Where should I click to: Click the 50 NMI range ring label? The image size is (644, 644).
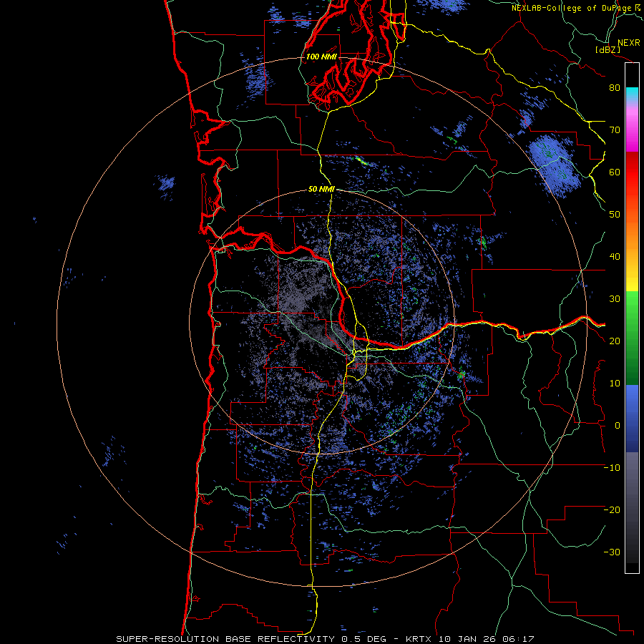point(321,190)
